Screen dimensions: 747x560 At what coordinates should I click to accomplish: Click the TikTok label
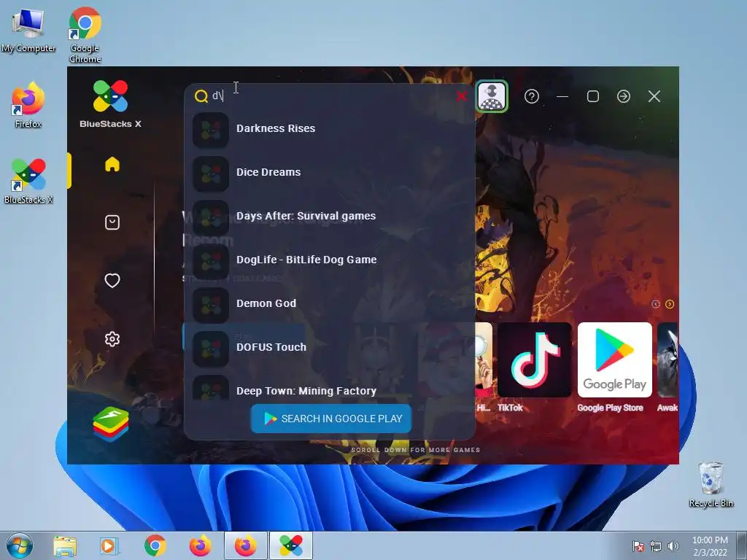[x=510, y=408]
